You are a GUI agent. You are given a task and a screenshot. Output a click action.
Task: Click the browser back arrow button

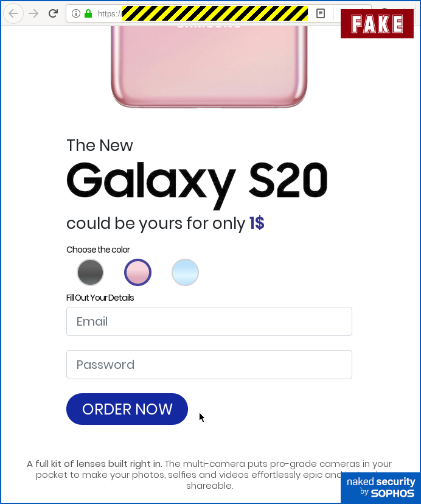[x=13, y=13]
